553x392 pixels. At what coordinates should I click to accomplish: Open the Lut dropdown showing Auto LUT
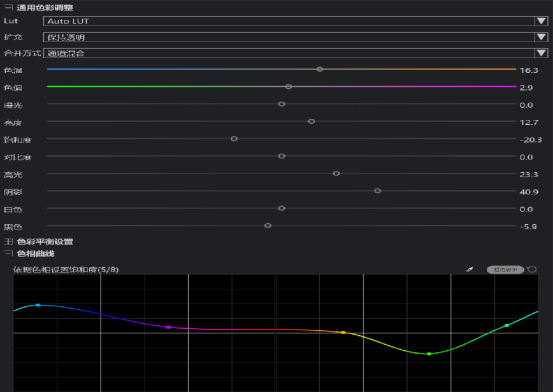[x=296, y=21]
